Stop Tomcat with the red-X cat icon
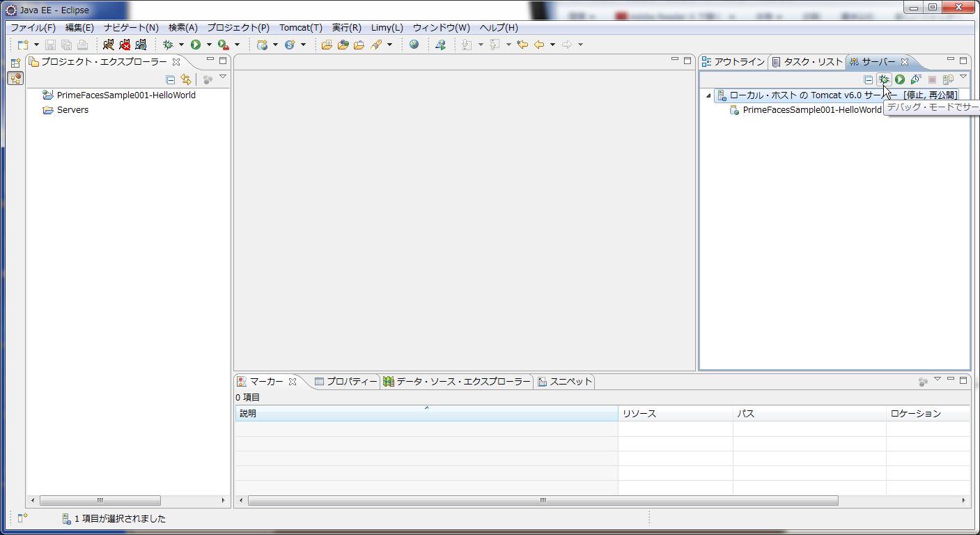 (x=125, y=45)
